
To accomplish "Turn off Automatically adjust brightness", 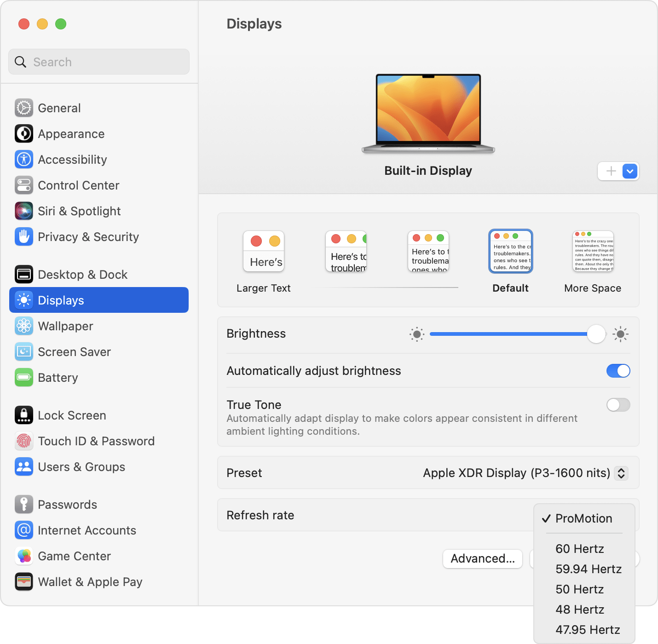I will (x=618, y=371).
